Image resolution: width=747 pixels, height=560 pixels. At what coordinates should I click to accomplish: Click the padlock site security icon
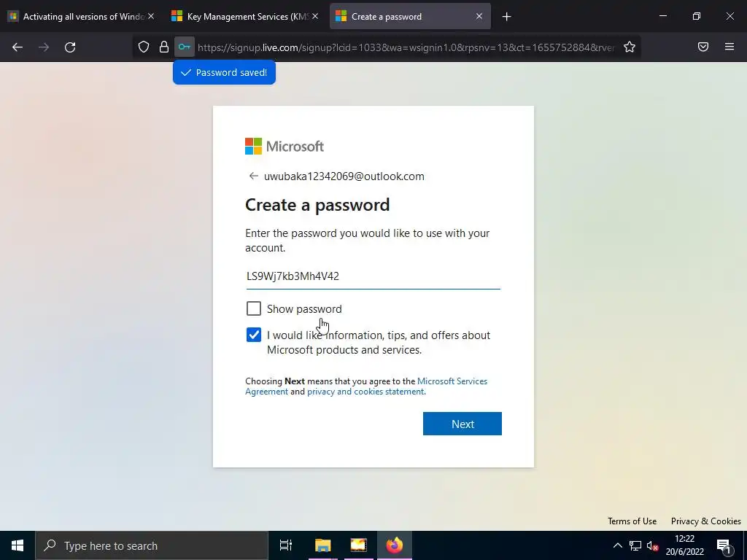pyautogui.click(x=164, y=47)
